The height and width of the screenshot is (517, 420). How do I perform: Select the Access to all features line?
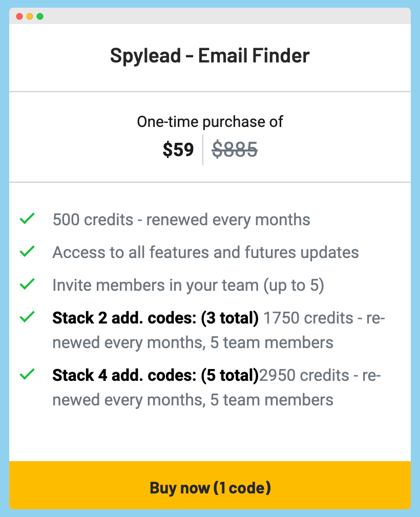205,252
